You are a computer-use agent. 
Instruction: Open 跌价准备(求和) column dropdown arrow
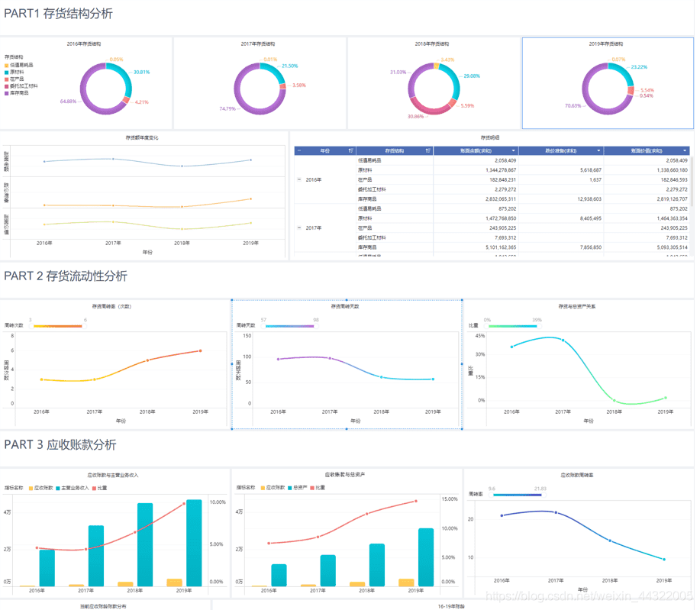pos(598,151)
